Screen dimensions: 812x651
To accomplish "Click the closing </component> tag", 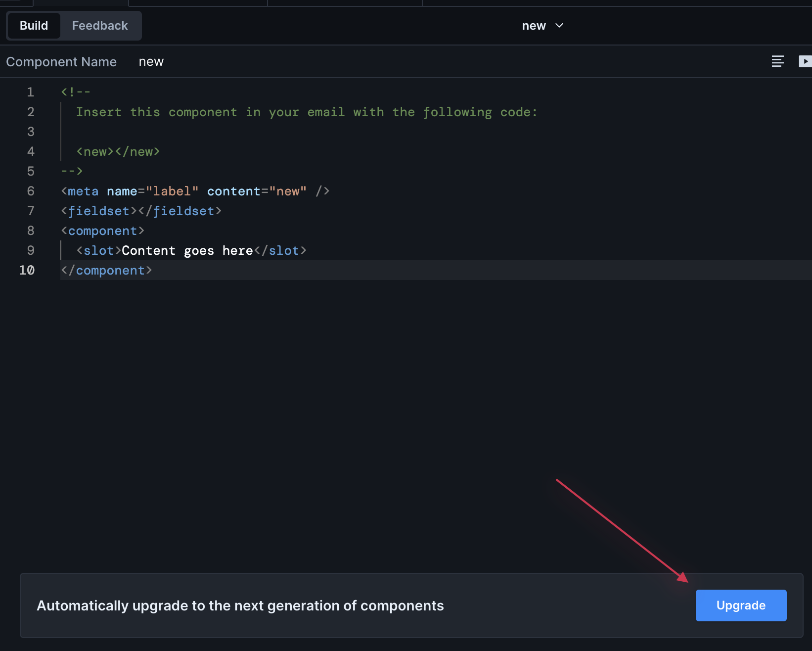I will (x=106, y=271).
